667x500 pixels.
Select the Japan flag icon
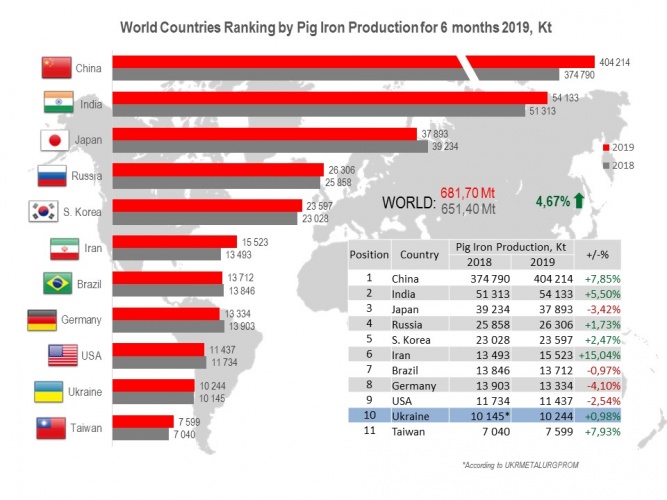coord(54,140)
